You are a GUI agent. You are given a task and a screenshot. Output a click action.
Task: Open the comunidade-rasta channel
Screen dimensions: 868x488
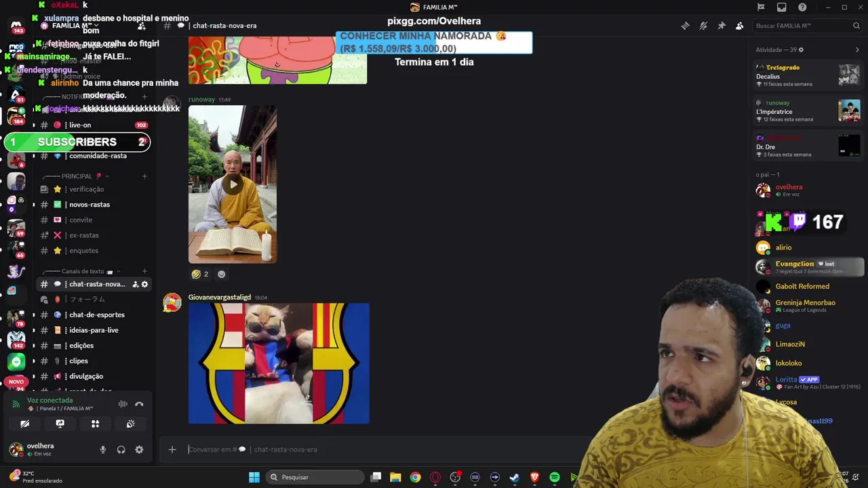point(92,156)
